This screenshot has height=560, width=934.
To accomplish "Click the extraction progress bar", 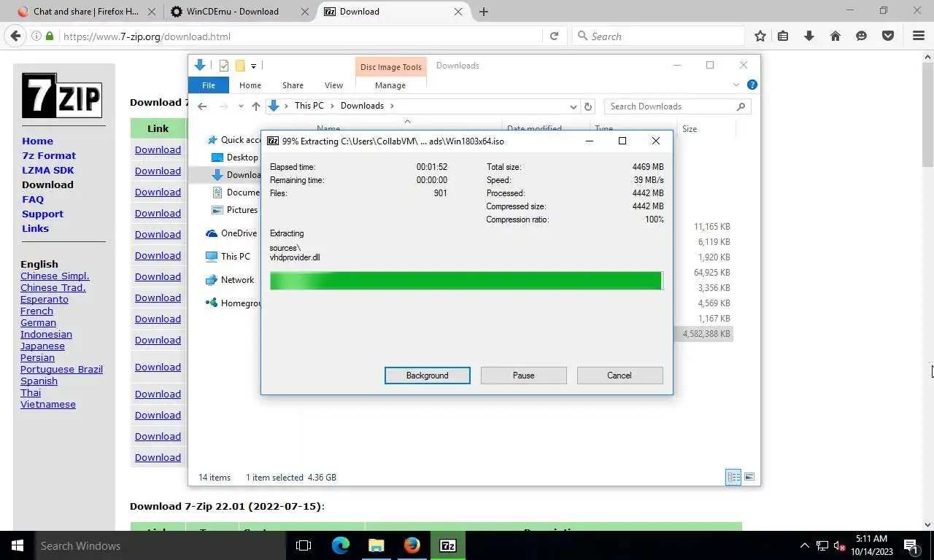I will [x=466, y=281].
